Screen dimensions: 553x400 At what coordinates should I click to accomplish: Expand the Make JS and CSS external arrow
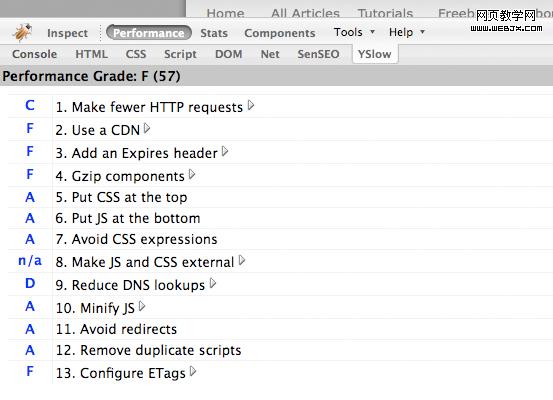[x=242, y=260]
